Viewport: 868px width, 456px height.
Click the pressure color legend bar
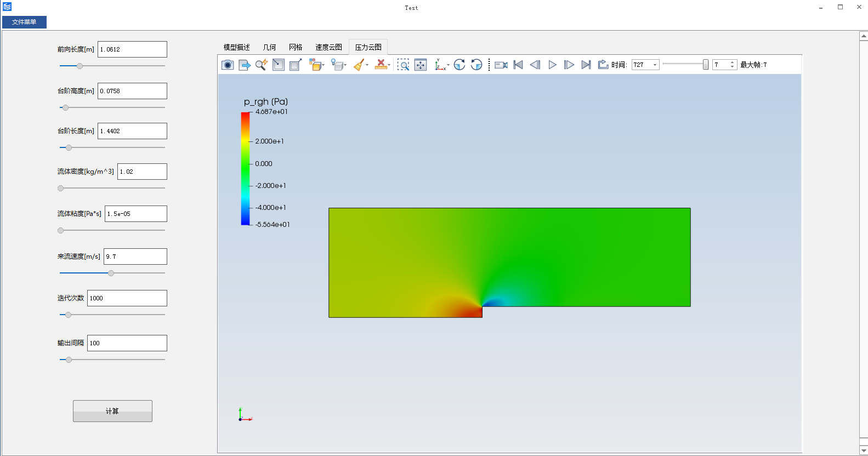tap(245, 169)
